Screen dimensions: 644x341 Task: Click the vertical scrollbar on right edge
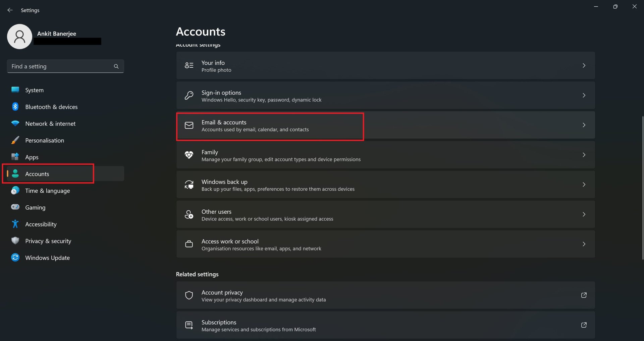coord(642,188)
